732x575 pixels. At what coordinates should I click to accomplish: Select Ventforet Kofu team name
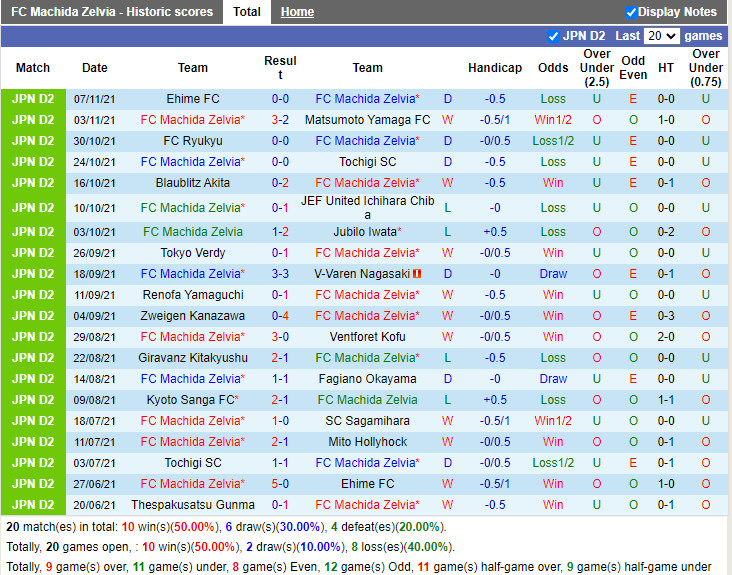pyautogui.click(x=367, y=337)
